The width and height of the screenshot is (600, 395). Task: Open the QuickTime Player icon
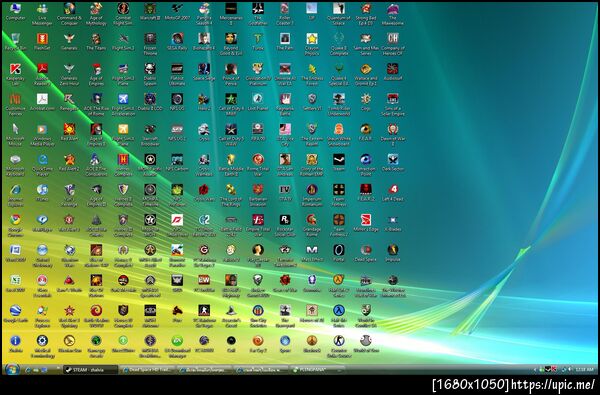point(42,165)
